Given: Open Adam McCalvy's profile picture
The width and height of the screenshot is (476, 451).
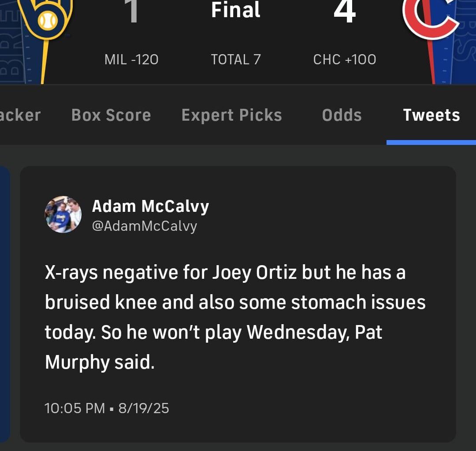Looking at the screenshot, I should click(x=63, y=214).
